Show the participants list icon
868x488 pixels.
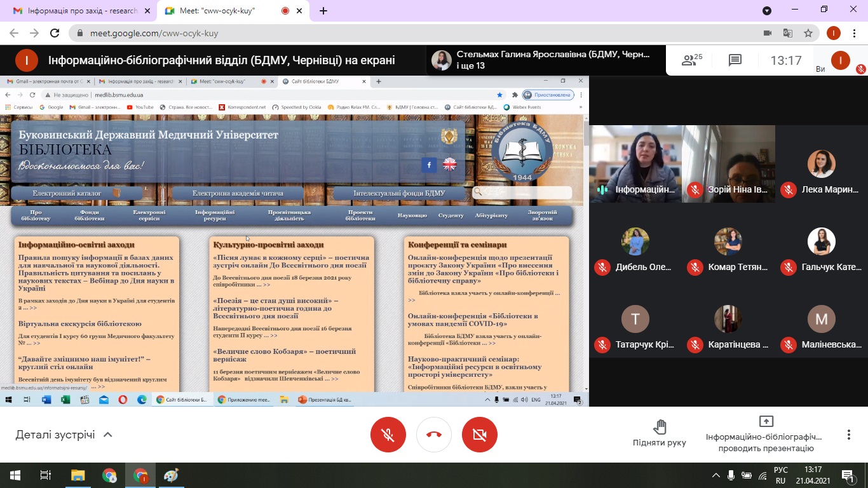(x=691, y=60)
